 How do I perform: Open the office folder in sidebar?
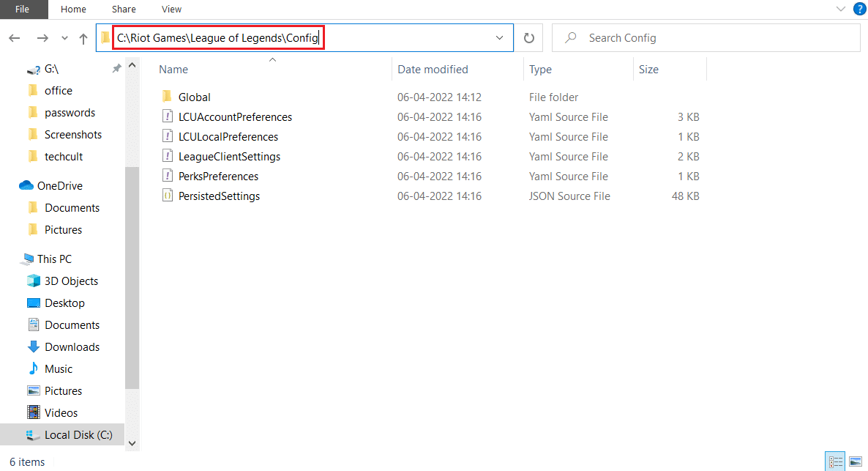tap(58, 90)
